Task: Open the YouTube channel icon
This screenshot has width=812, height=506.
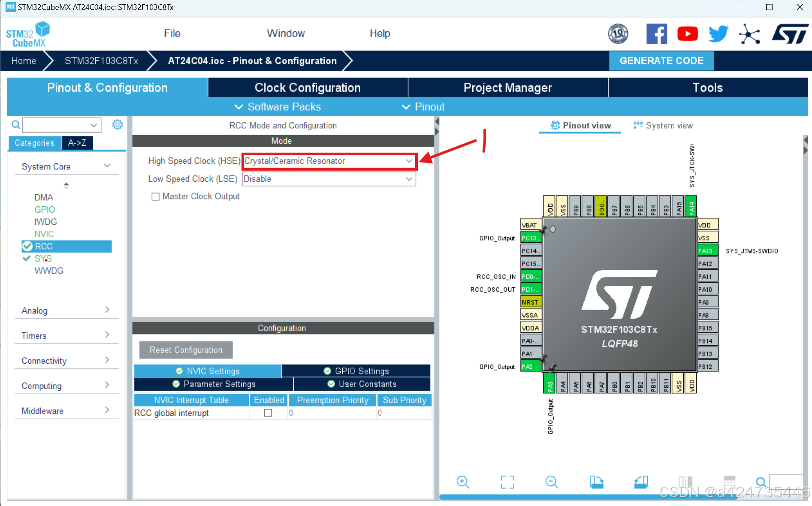Action: coord(687,33)
